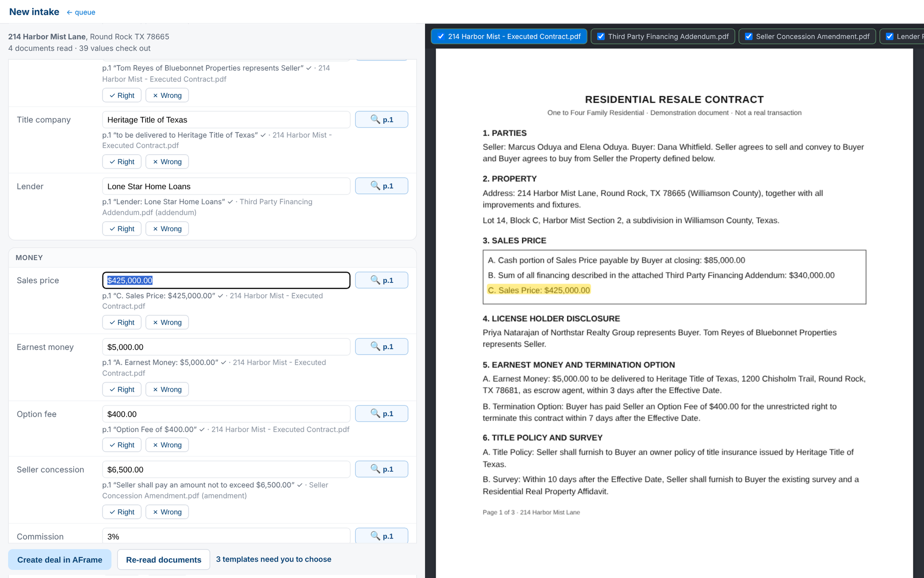Open the Sales price magnifier p.1 source
The width and height of the screenshot is (924, 578).
tap(381, 280)
